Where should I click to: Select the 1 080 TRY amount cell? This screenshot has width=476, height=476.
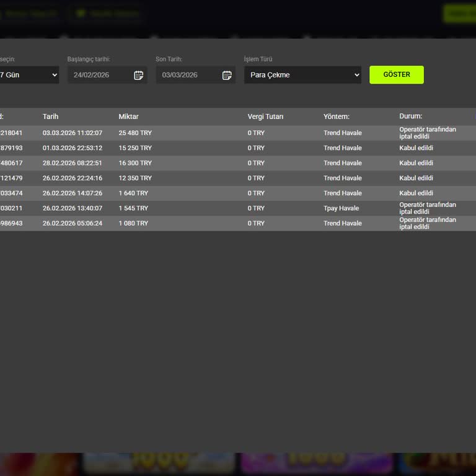point(133,223)
